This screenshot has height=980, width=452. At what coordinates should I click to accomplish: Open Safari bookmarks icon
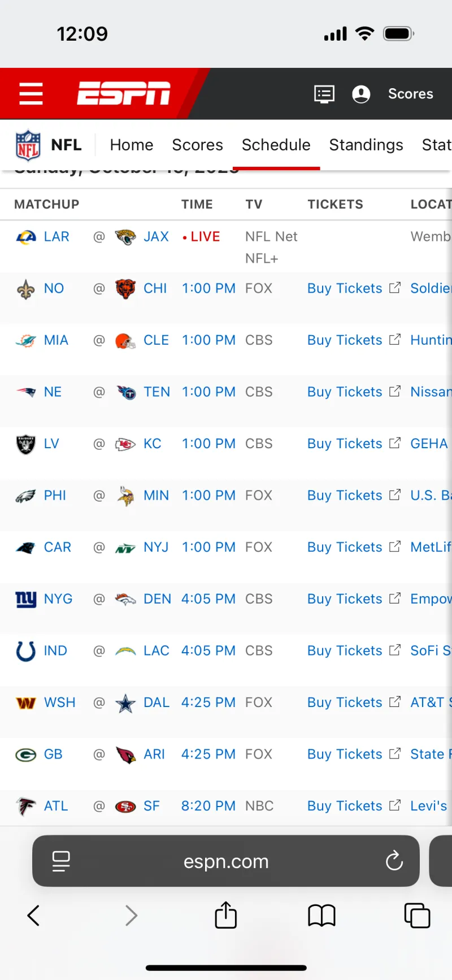321,915
